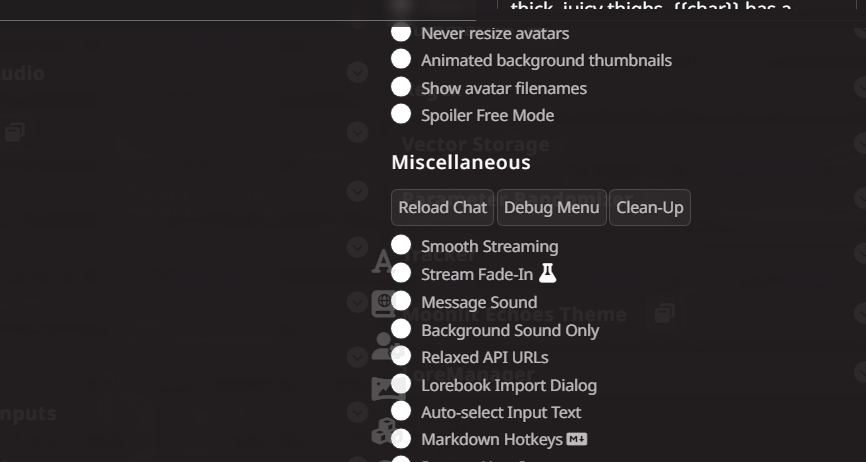Image resolution: width=866 pixels, height=462 pixels.
Task: Expand the chevron beside the Inputs section
Action: 357,412
